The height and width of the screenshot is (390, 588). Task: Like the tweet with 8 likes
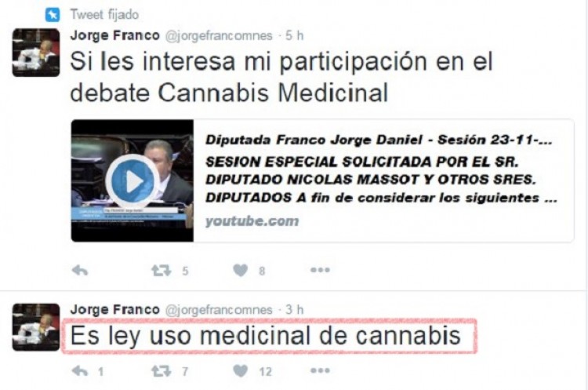pyautogui.click(x=241, y=270)
